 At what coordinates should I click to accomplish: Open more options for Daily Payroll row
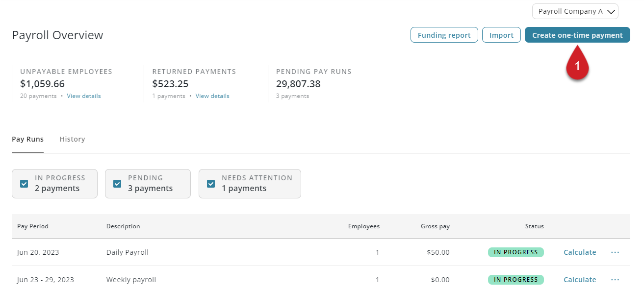615,252
